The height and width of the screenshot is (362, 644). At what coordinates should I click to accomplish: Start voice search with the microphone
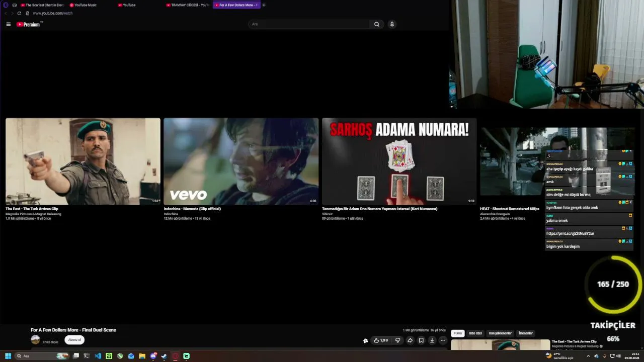click(392, 24)
